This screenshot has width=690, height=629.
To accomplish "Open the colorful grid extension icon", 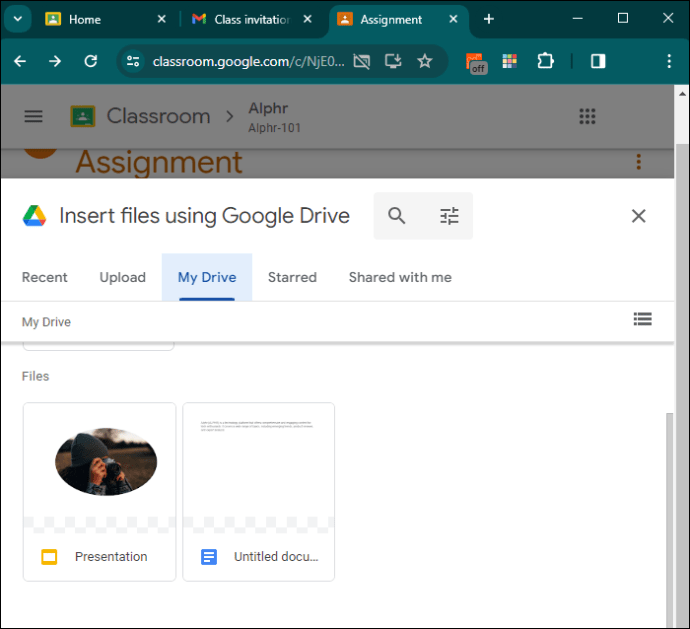I will (510, 61).
